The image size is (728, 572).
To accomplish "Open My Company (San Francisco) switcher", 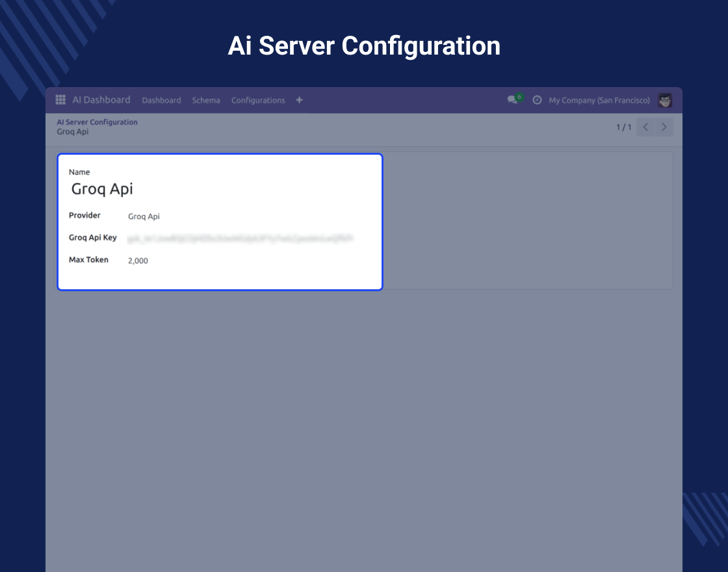I will pos(599,101).
